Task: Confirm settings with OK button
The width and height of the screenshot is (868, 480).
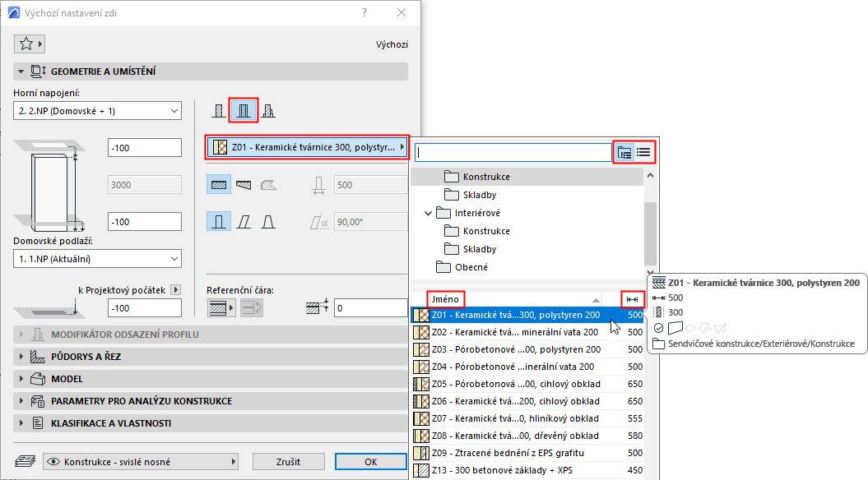Action: pyautogui.click(x=371, y=462)
